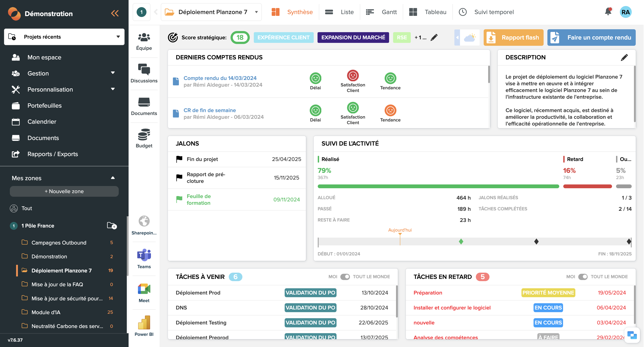Open the RA user avatar
The image size is (644, 347).
(625, 12)
